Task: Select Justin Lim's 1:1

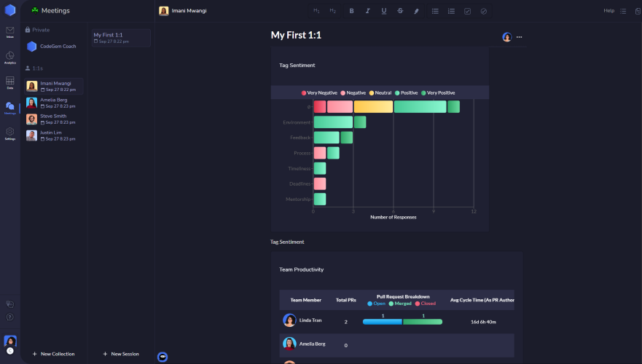Action: pyautogui.click(x=54, y=135)
